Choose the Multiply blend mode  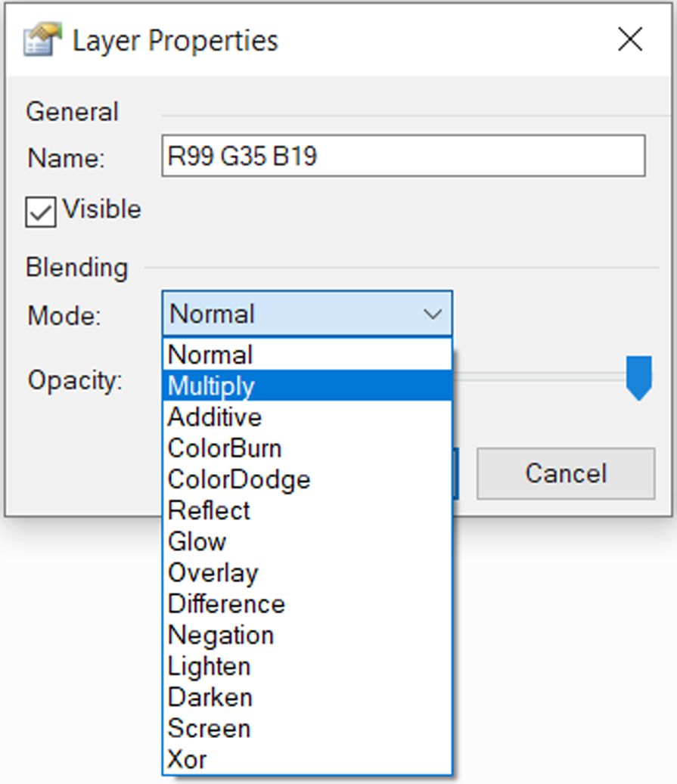click(x=307, y=386)
